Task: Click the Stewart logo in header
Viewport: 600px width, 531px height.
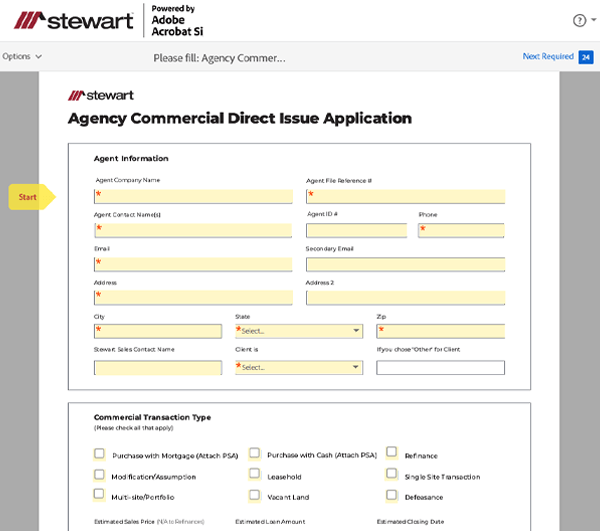Action: pyautogui.click(x=74, y=20)
